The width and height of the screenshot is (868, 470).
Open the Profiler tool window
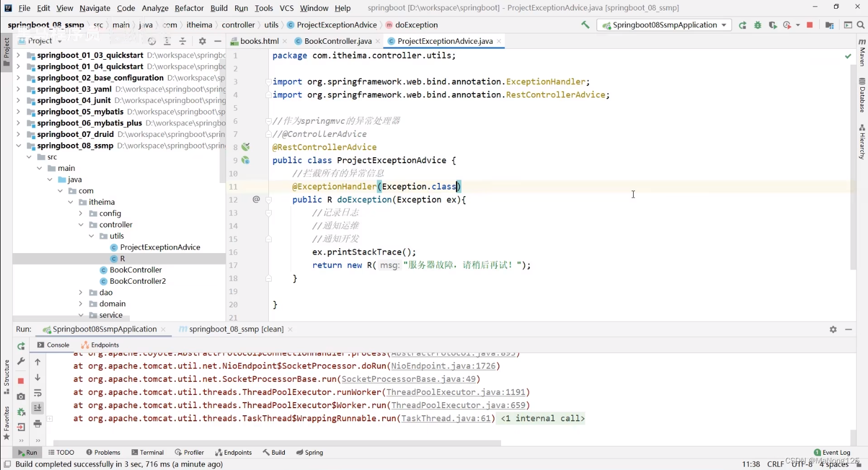(189, 452)
